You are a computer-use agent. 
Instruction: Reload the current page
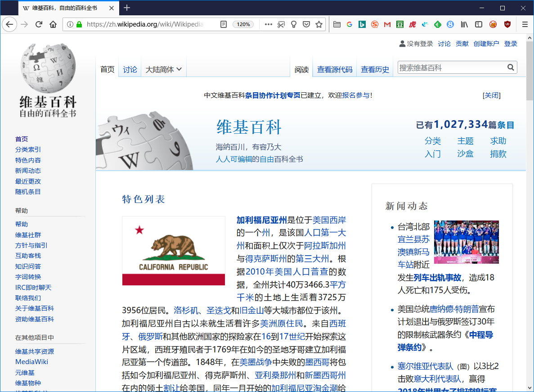coord(39,24)
